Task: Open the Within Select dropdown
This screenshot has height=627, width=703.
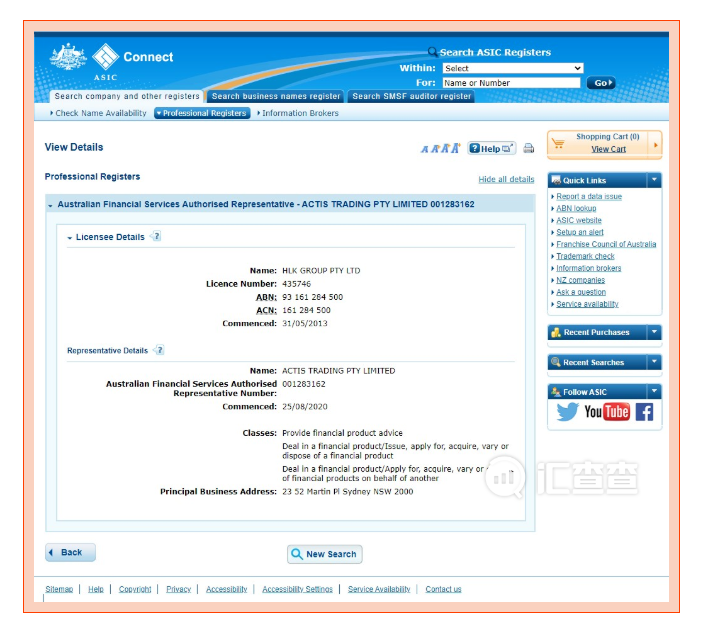Action: pyautogui.click(x=513, y=68)
